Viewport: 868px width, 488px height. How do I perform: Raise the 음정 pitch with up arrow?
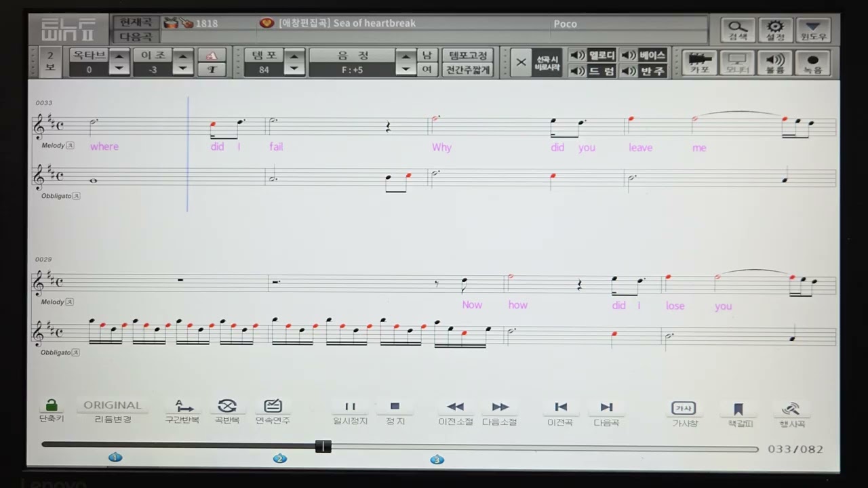(406, 56)
